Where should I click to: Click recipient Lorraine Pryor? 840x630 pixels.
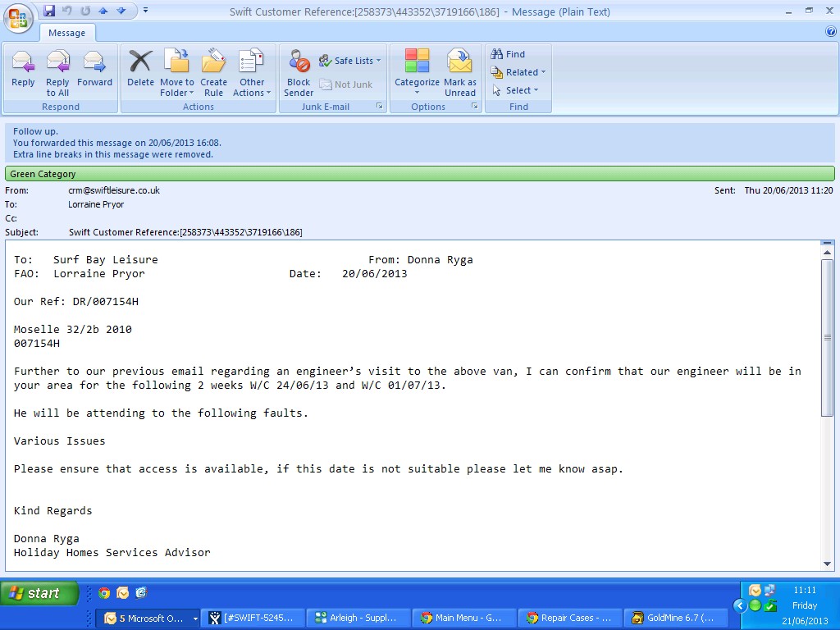click(96, 204)
